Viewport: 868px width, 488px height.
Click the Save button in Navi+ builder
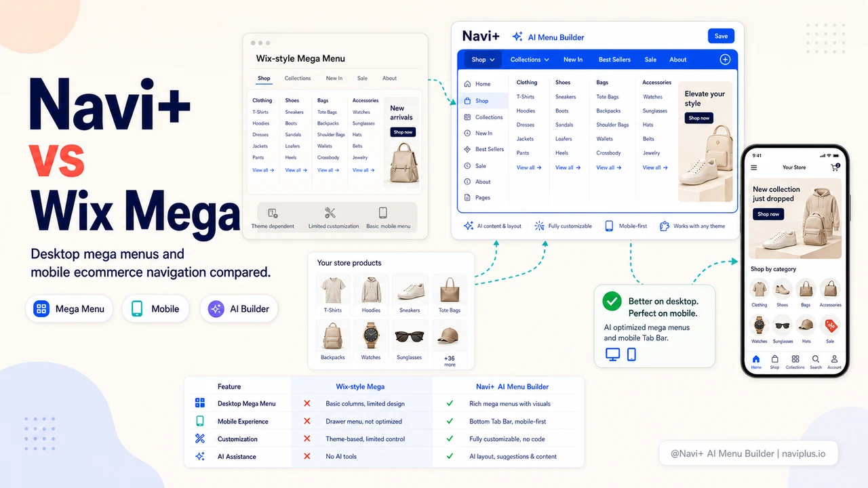[721, 37]
